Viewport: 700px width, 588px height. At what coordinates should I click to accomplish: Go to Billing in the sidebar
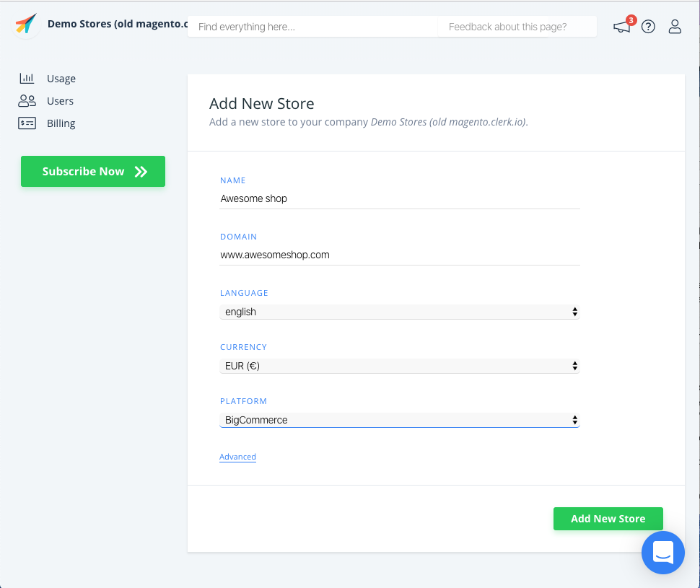[x=61, y=123]
